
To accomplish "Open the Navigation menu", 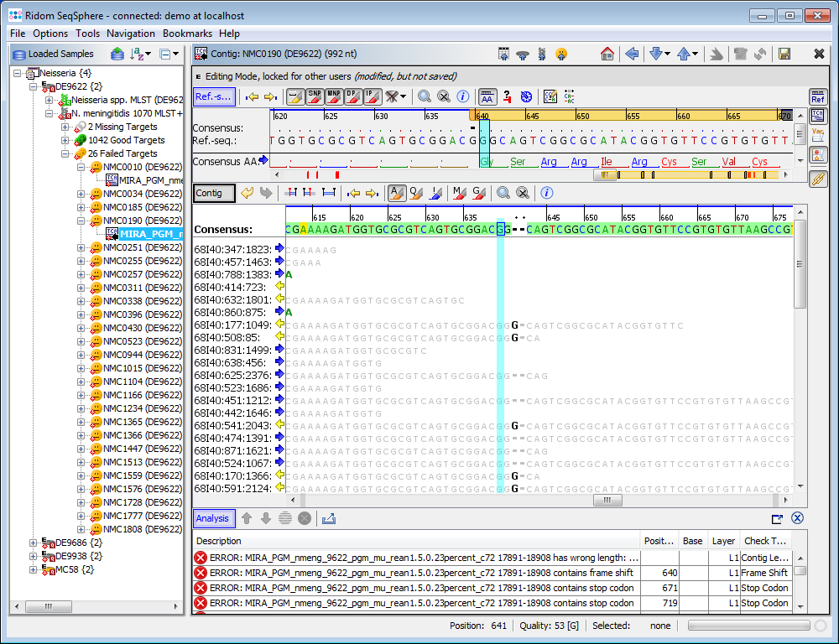I will coord(130,34).
